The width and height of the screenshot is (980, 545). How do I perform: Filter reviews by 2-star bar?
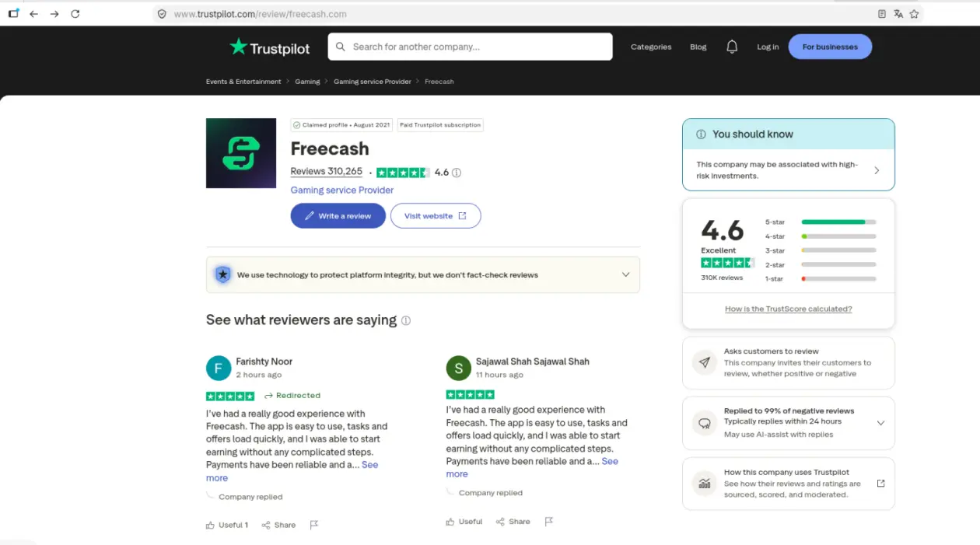[x=838, y=264]
